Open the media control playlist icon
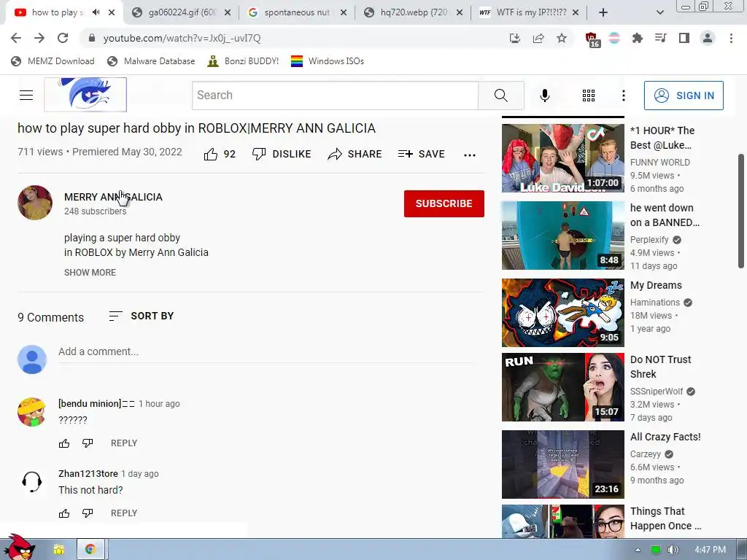The image size is (747, 560). [x=661, y=38]
